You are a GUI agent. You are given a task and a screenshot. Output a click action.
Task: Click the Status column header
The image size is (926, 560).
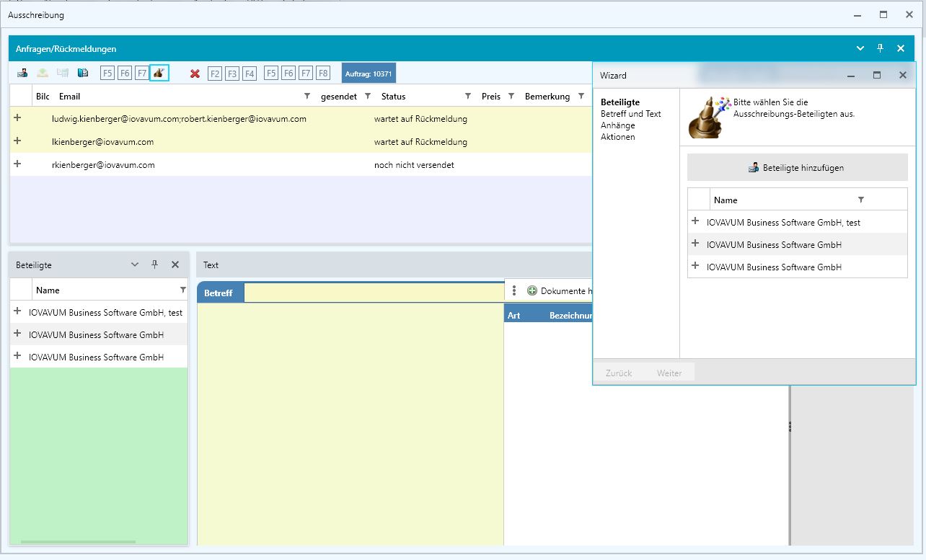tap(394, 96)
